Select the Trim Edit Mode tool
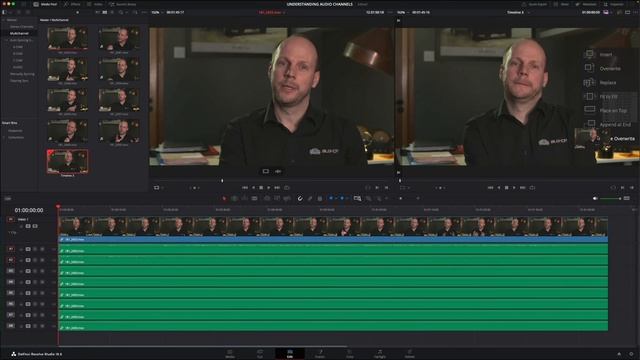Screen dimensions: 640x360 pyautogui.click(x=234, y=198)
